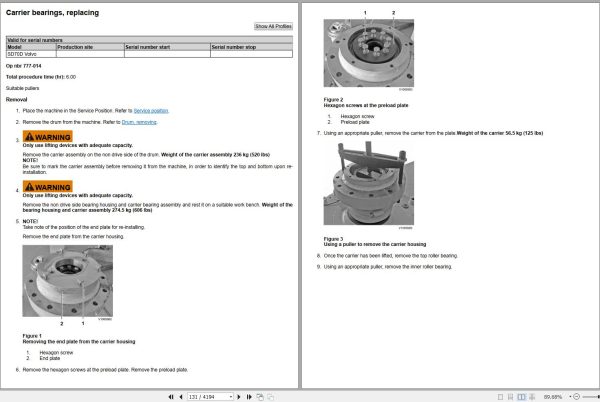Click the zoom out minus button
The width and height of the screenshot is (600, 402).
click(x=577, y=397)
